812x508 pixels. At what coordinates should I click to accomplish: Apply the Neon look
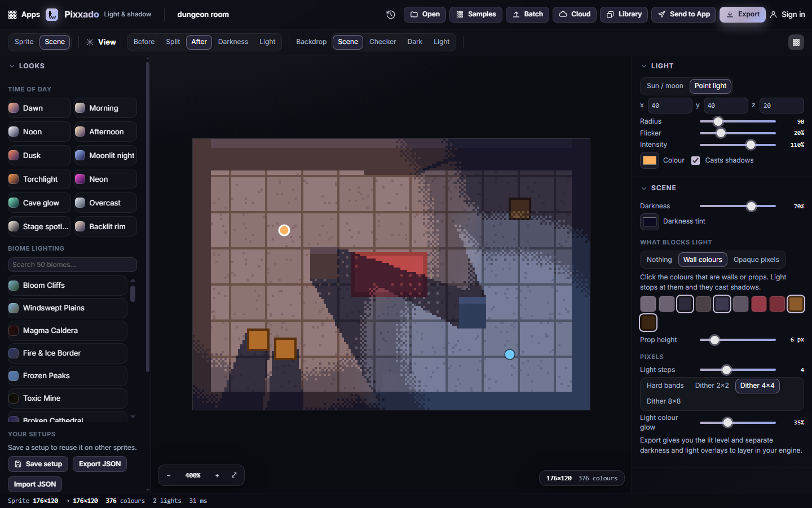click(105, 179)
